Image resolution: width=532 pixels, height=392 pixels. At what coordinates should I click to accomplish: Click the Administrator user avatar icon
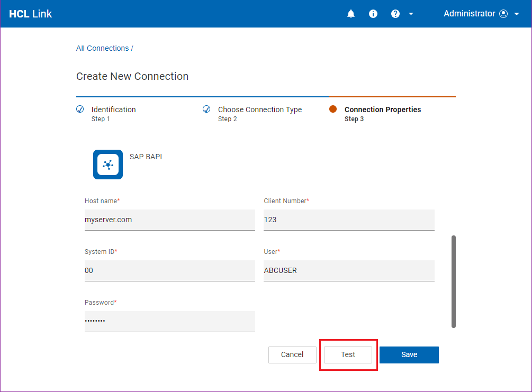(503, 14)
